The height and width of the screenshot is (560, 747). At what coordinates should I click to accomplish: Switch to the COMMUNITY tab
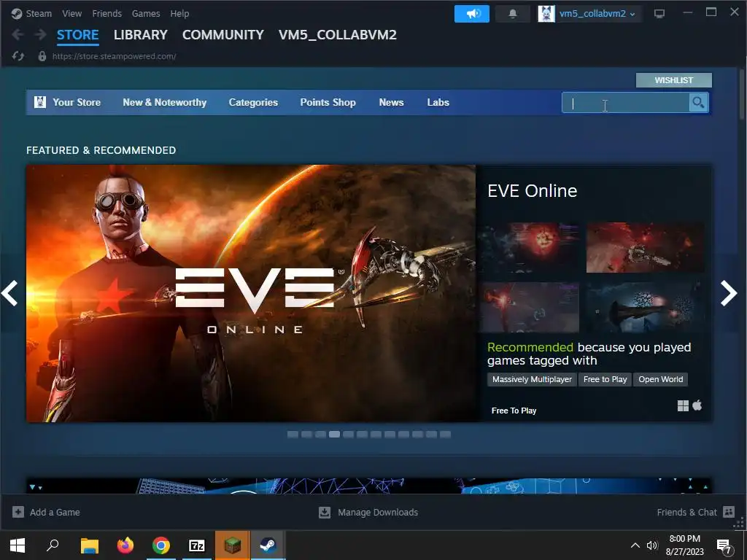(223, 35)
